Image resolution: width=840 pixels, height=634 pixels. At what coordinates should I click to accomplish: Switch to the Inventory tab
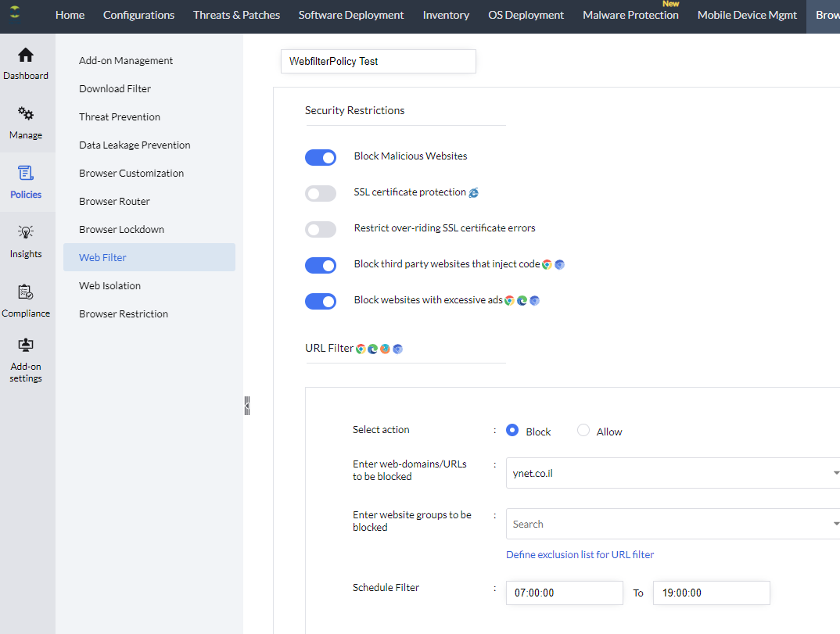coord(446,15)
